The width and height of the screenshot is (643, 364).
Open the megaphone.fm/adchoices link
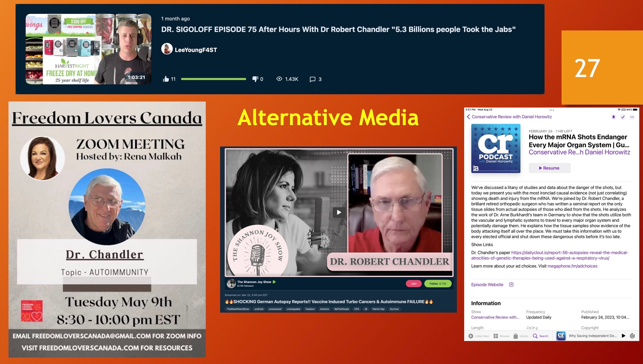tap(572, 266)
